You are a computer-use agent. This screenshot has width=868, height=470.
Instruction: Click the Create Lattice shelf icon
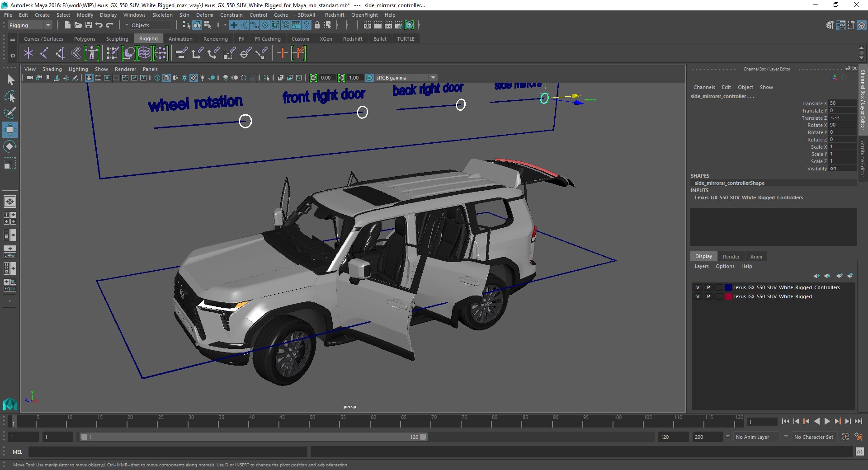pos(144,53)
